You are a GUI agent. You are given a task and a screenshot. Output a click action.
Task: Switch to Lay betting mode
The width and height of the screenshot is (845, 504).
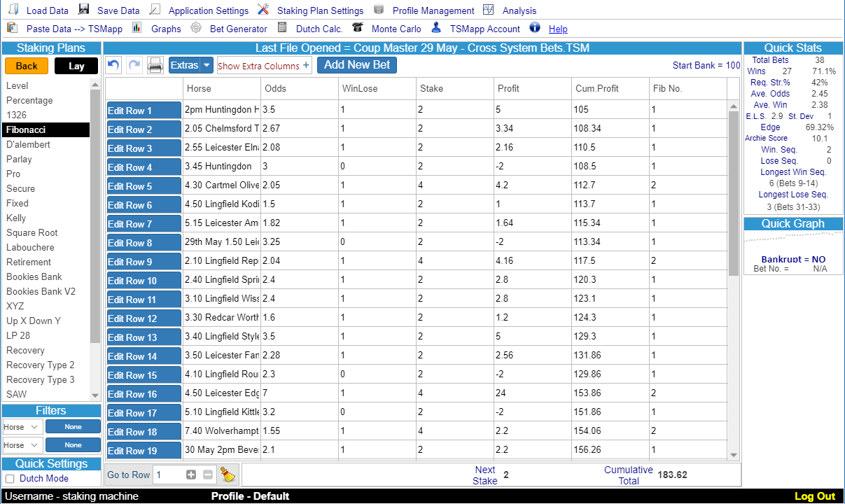coord(76,66)
